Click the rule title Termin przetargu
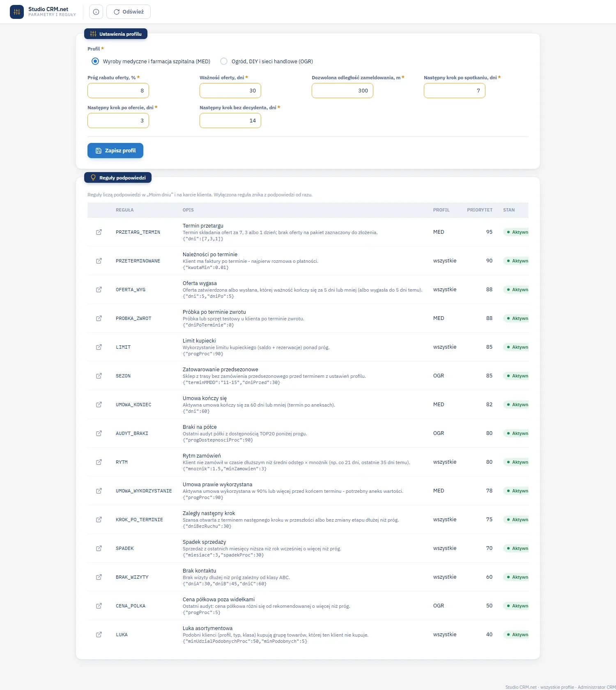The image size is (616, 690). (203, 226)
